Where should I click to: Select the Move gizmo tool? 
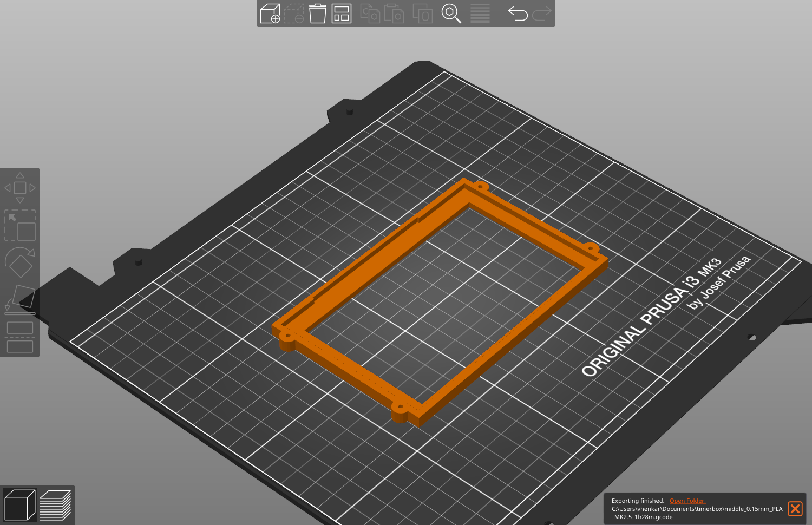click(20, 188)
